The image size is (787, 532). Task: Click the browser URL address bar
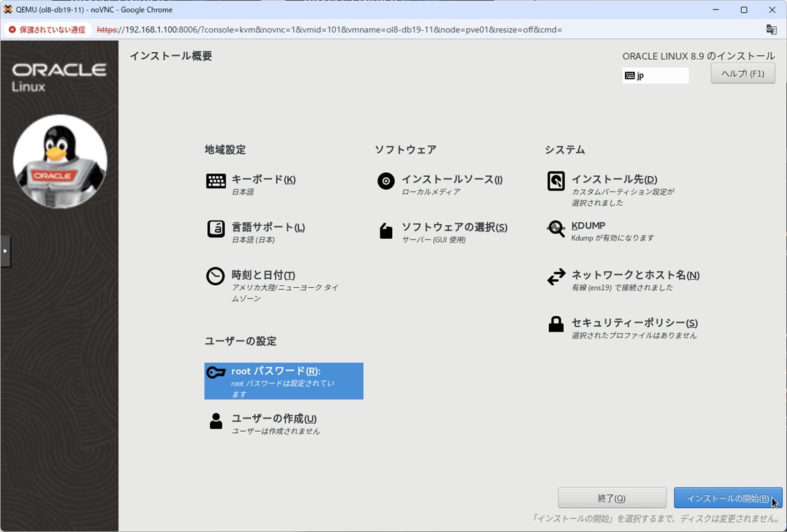(329, 30)
